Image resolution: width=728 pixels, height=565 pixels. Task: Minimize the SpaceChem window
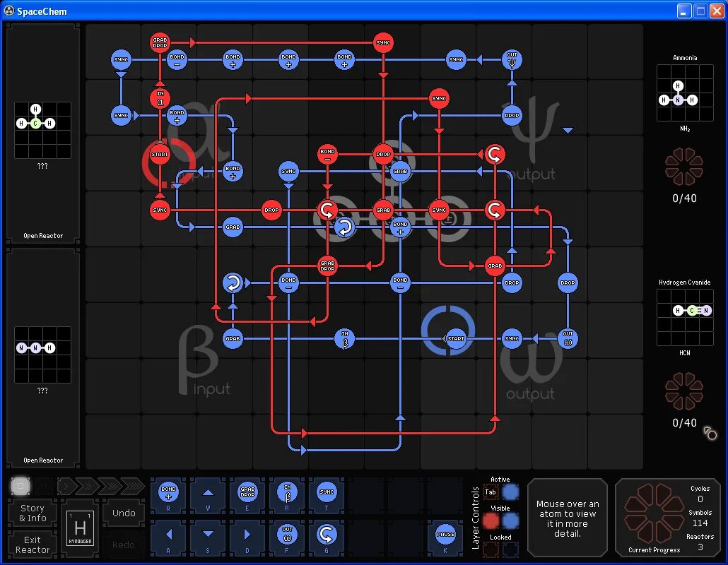683,11
